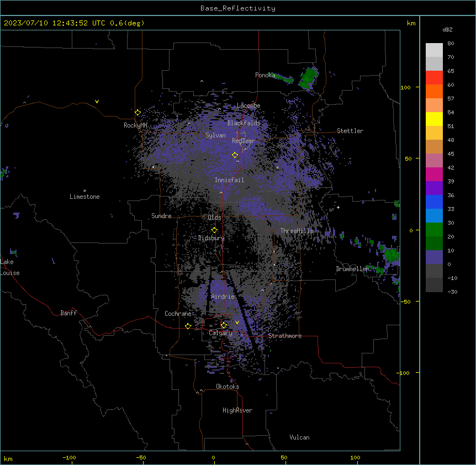Click the Cochrane city label
The width and height of the screenshot is (476, 465).
(178, 314)
